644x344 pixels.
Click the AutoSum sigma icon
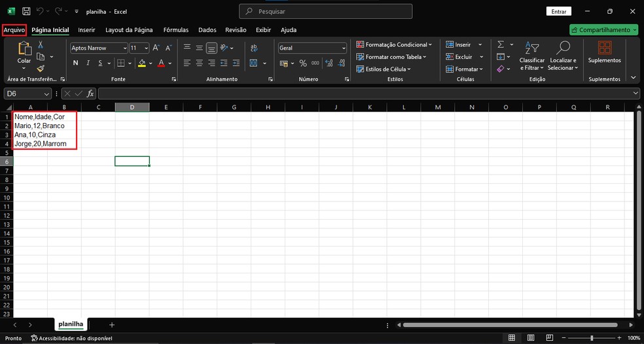(x=501, y=44)
